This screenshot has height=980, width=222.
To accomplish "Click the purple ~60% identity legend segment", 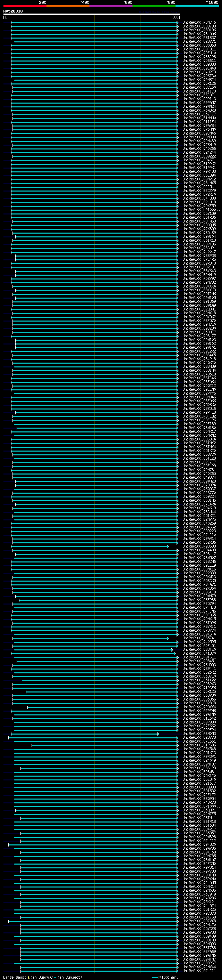I will [111, 6].
